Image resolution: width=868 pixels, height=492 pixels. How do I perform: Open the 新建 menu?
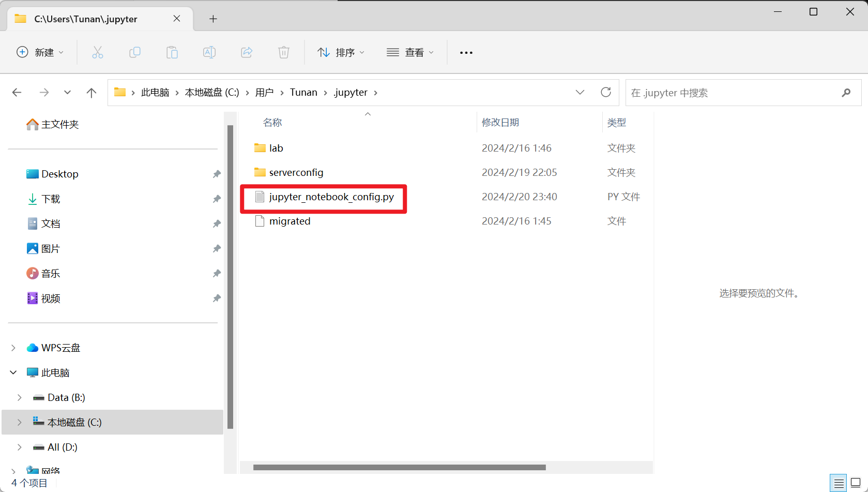40,52
